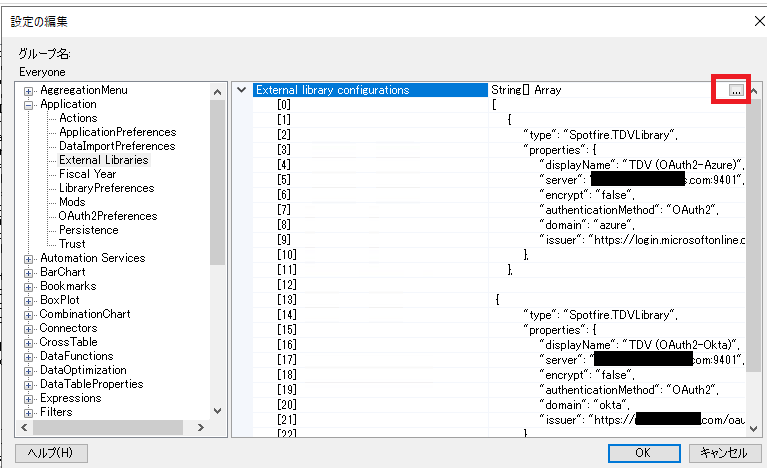This screenshot has height=468, width=767.
Task: Select the BarChart label
Action: pyautogui.click(x=63, y=272)
